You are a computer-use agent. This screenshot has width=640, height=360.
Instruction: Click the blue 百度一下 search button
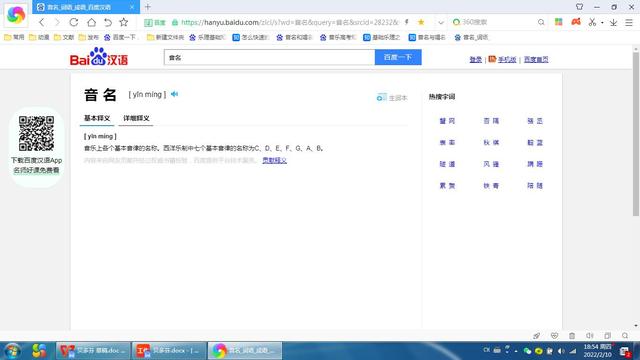click(x=398, y=58)
